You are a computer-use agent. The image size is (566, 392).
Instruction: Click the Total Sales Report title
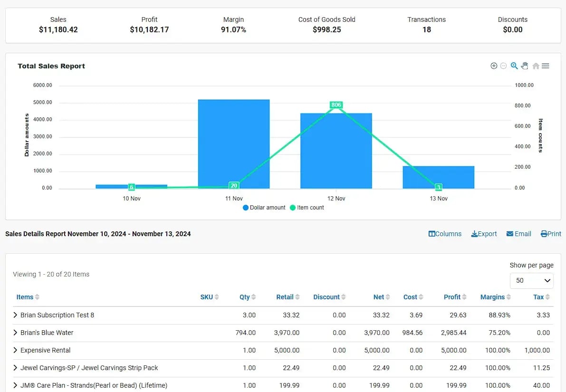click(x=51, y=66)
